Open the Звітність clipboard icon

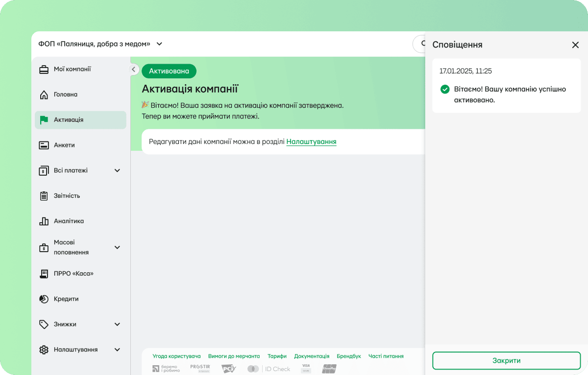(x=44, y=196)
